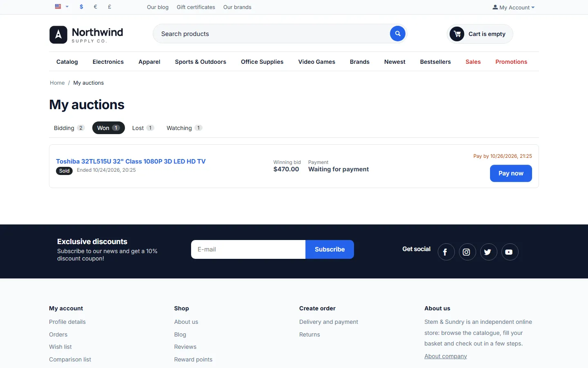Click the Subscribe button
The height and width of the screenshot is (368, 588).
pyautogui.click(x=330, y=249)
